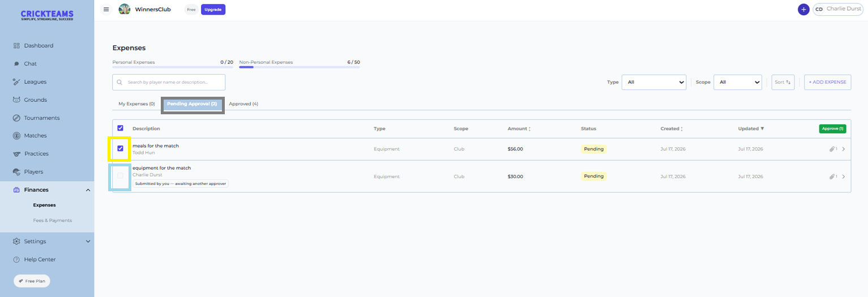Open Expenses submenu item
The height and width of the screenshot is (297, 868).
point(44,205)
